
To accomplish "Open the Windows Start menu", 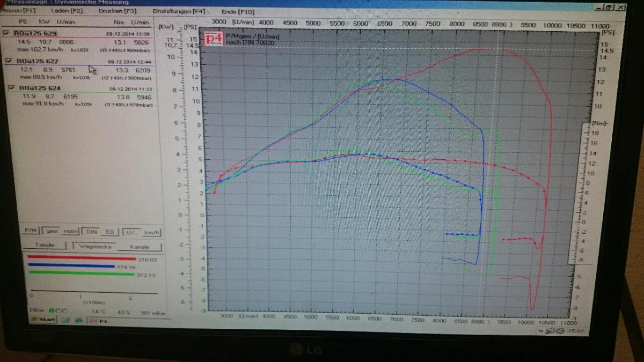I will [x=43, y=320].
